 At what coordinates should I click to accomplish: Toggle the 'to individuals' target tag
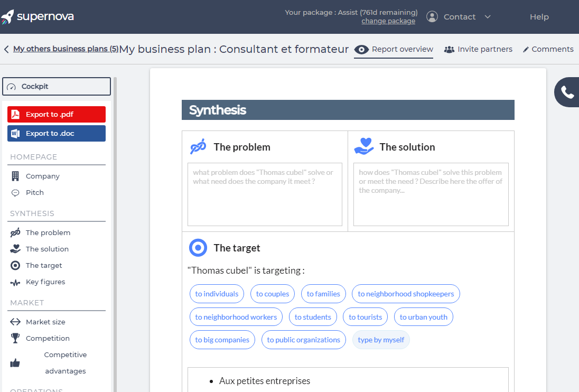coord(217,294)
